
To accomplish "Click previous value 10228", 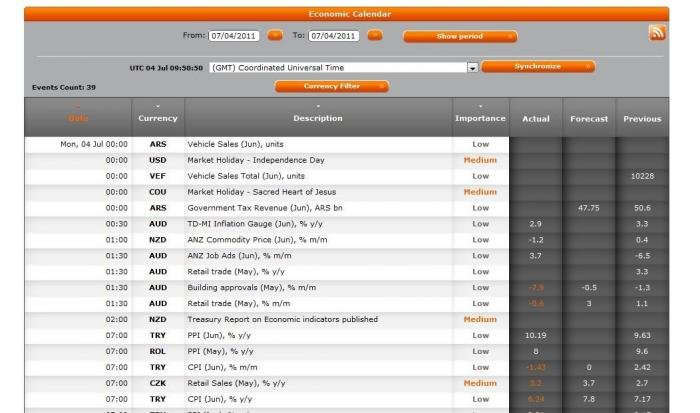I will point(642,176).
